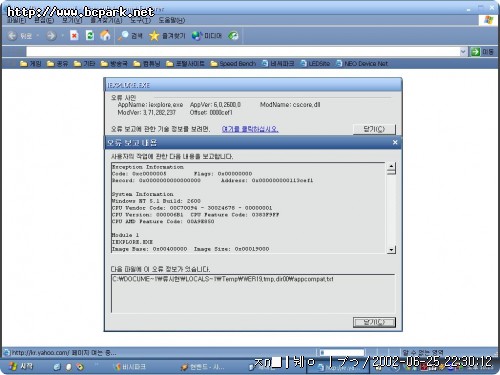
Task: Open the History clock icon in toolbar
Action: coord(233,36)
